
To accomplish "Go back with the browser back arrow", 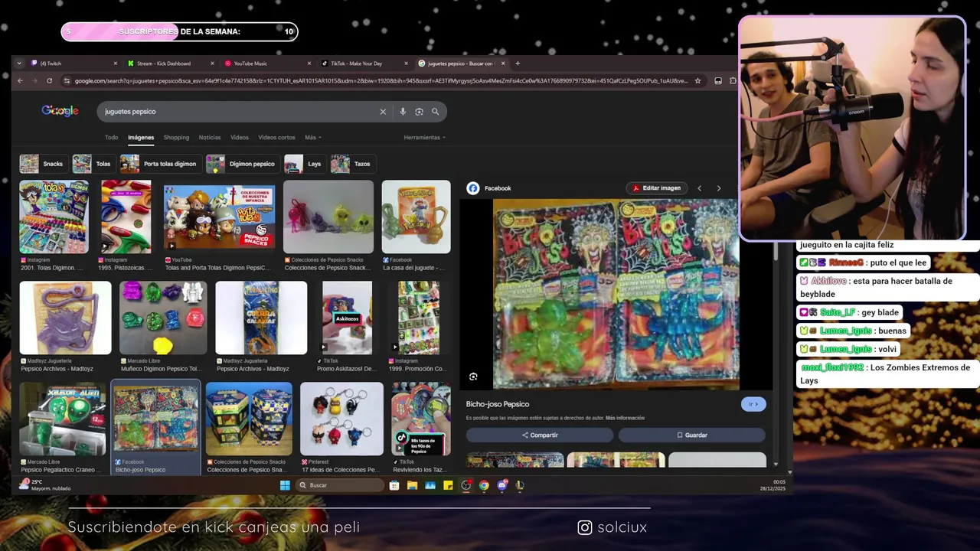I will 20,80.
